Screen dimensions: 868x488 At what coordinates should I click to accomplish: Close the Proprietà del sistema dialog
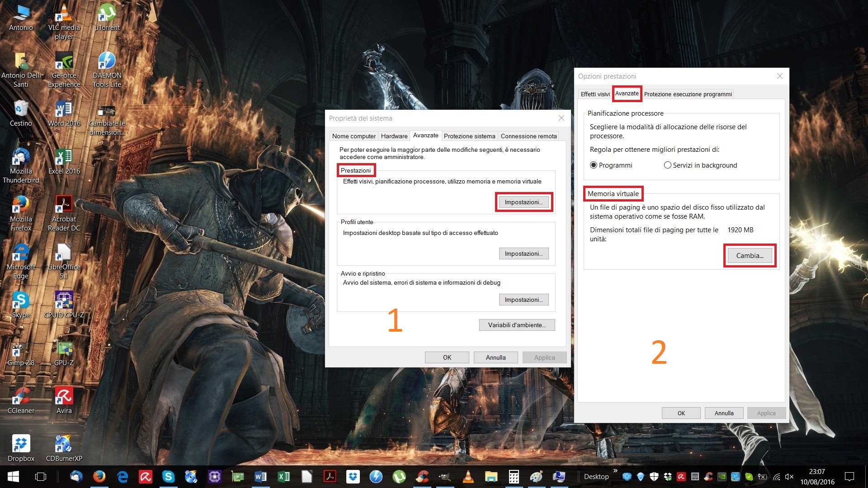tap(561, 118)
